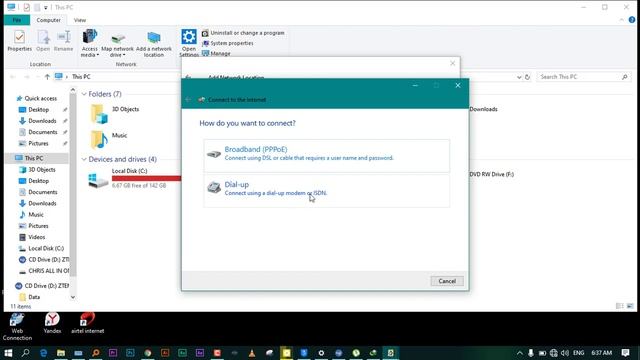Screen dimensions: 640x360
Task: Select the Music folder icon
Action: tap(99, 140)
